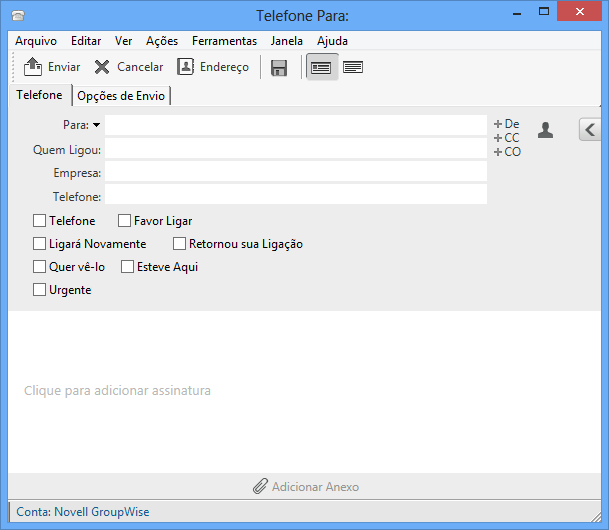Screen dimensions: 609x530
Task: Add the CC field
Action: (x=506, y=138)
